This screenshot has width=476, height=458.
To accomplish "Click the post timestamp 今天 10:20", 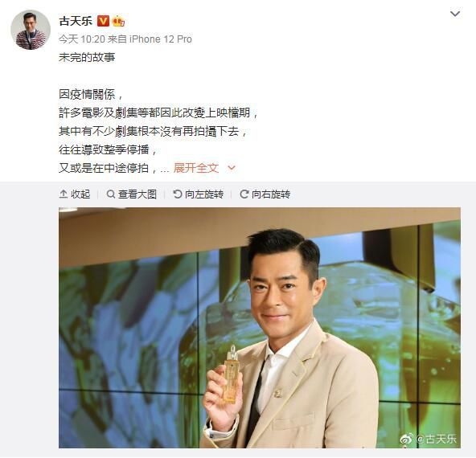I will 82,39.
